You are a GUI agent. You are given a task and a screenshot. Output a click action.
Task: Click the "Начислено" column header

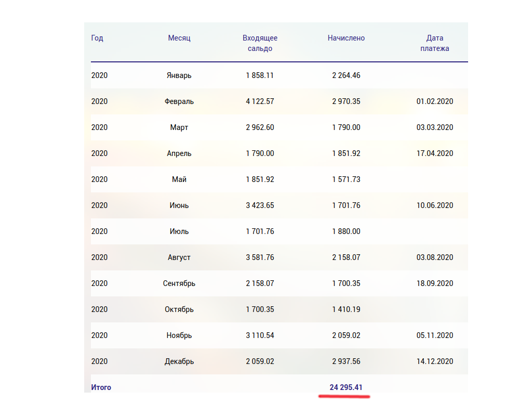tap(346, 38)
